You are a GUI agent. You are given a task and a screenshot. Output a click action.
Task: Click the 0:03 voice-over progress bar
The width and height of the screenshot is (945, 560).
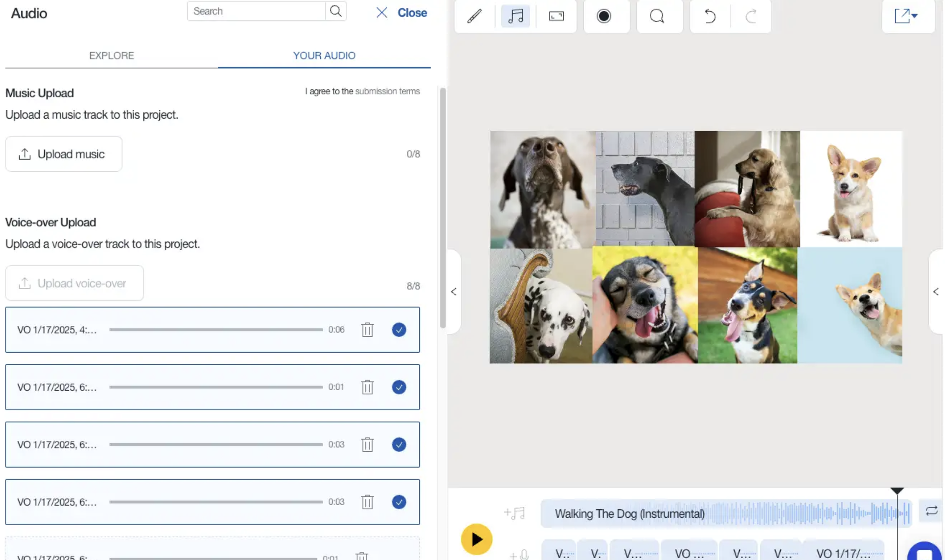tap(216, 445)
